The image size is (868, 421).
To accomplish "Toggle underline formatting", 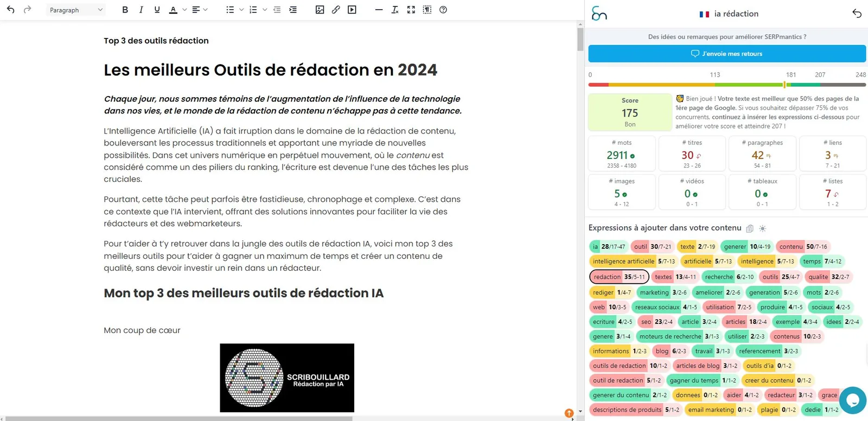I will pyautogui.click(x=157, y=10).
